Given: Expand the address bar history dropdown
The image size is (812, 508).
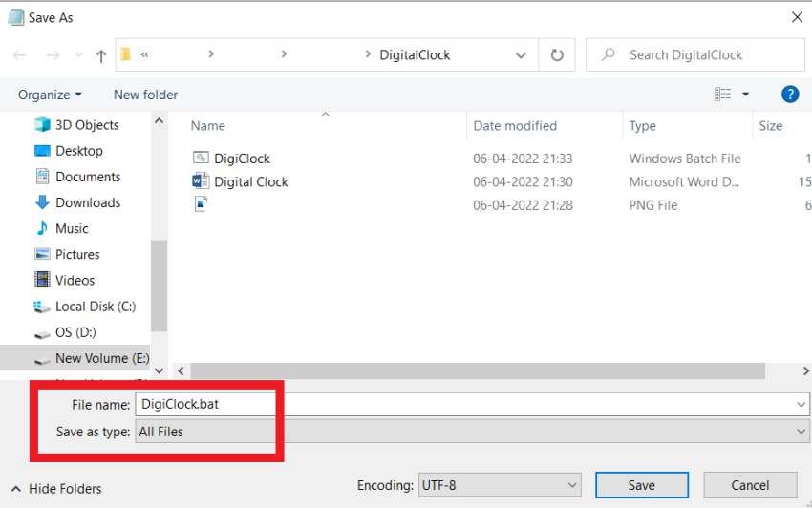Looking at the screenshot, I should pyautogui.click(x=521, y=55).
